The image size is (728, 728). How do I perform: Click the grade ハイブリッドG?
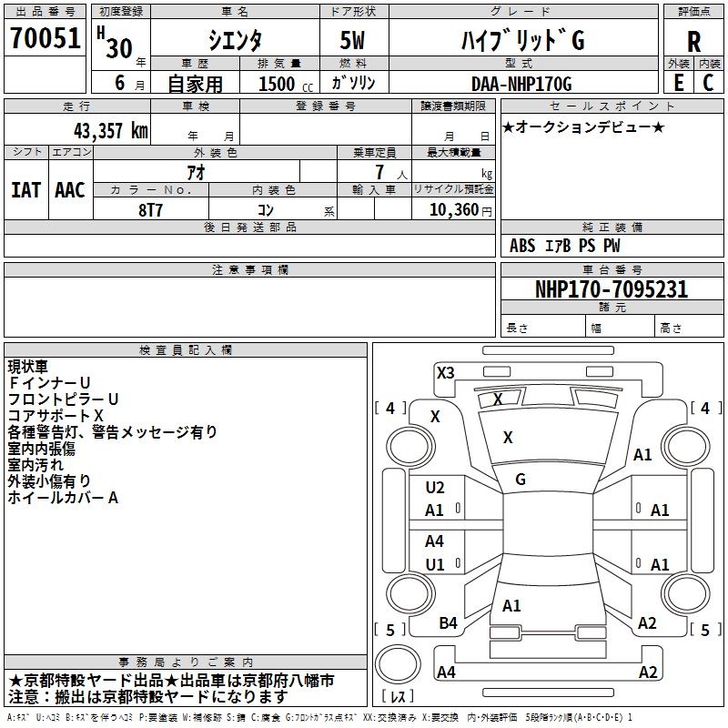coord(522,40)
